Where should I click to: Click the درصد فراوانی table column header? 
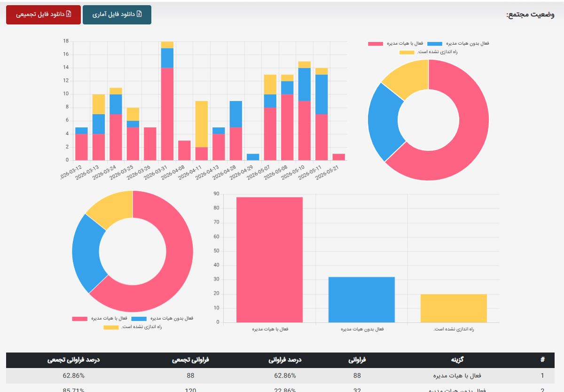285,360
